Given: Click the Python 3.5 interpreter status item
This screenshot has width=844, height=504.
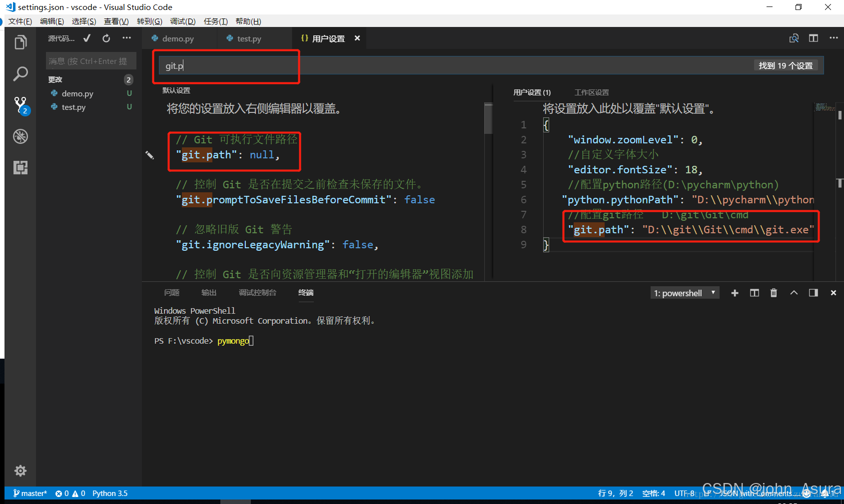Looking at the screenshot, I should coord(110,494).
